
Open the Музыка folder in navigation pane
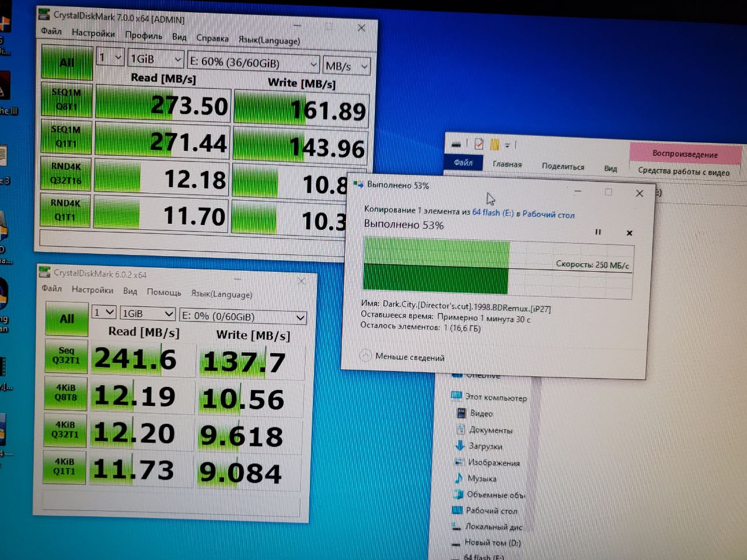click(475, 478)
